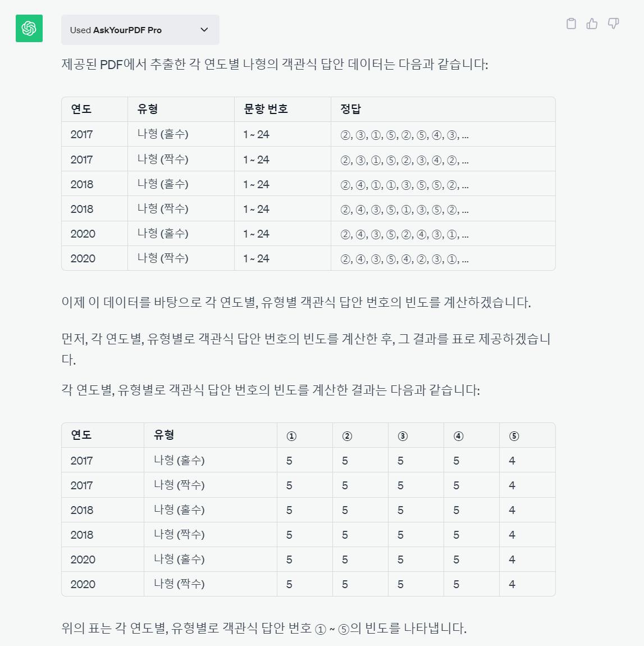Click the paragraph starting with 제공된 PDF에서
The height and width of the screenshot is (646, 644).
pyautogui.click(x=275, y=64)
